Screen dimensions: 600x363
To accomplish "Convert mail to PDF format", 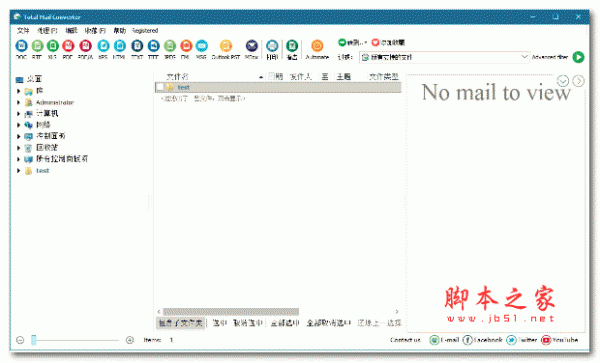I will coord(68,49).
